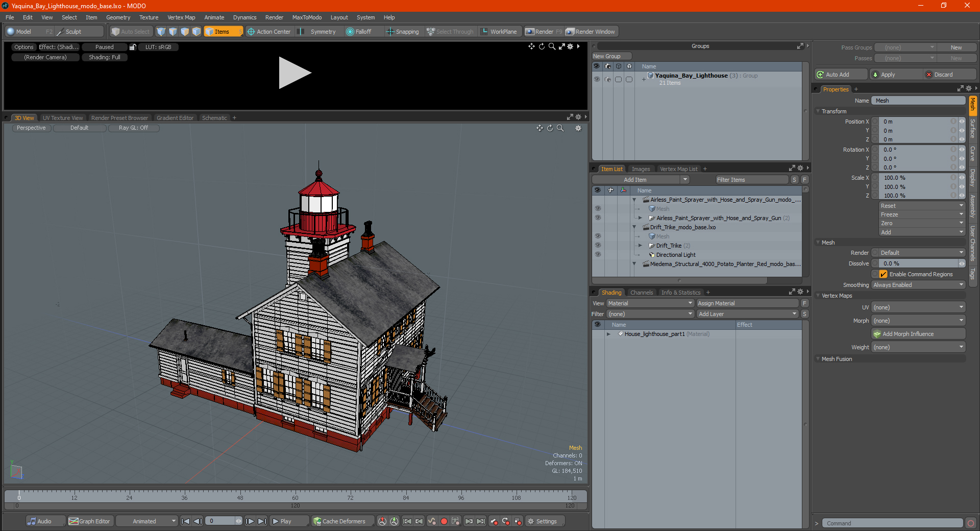
Task: Select Polygons selection mode cube icon
Action: click(x=185, y=32)
